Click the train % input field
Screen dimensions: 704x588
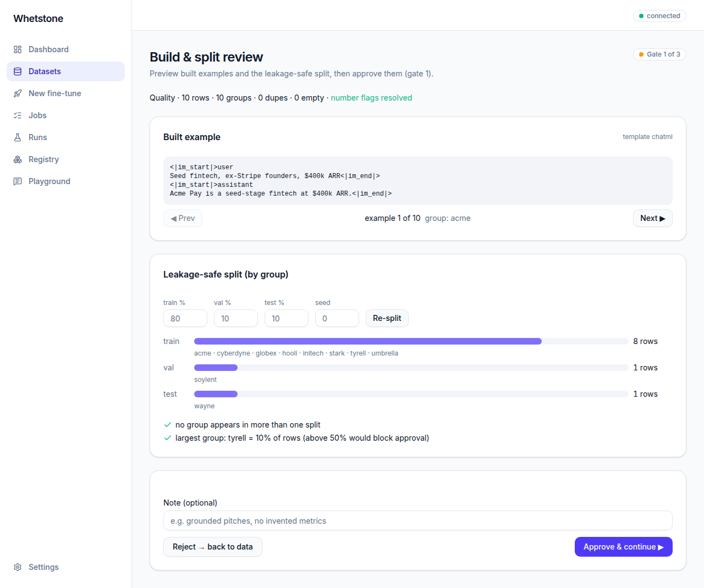click(x=185, y=318)
